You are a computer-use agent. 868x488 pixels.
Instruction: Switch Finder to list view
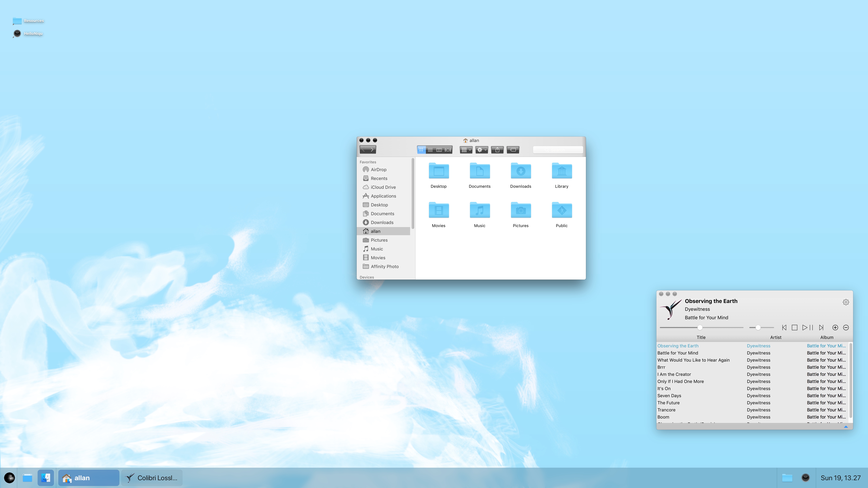tap(430, 150)
